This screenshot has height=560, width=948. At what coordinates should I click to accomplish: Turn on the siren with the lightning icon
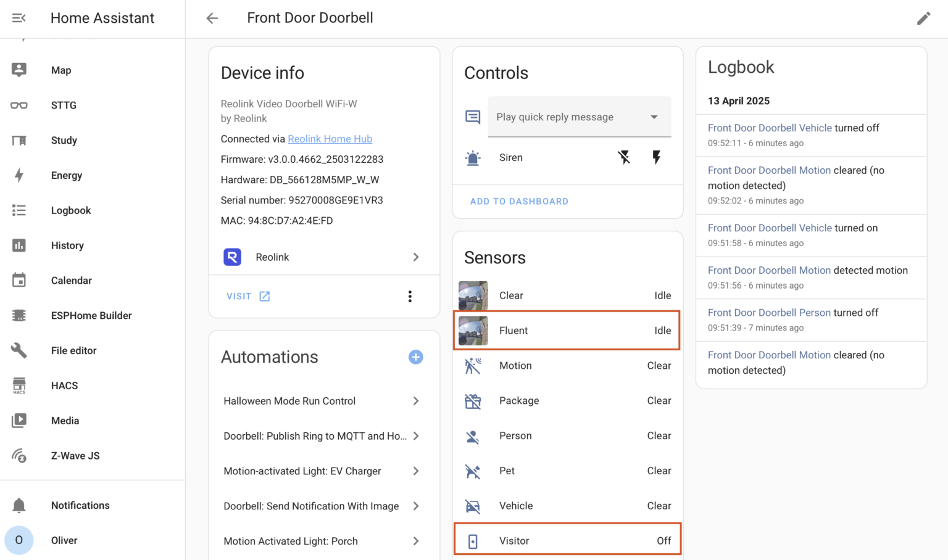point(656,157)
